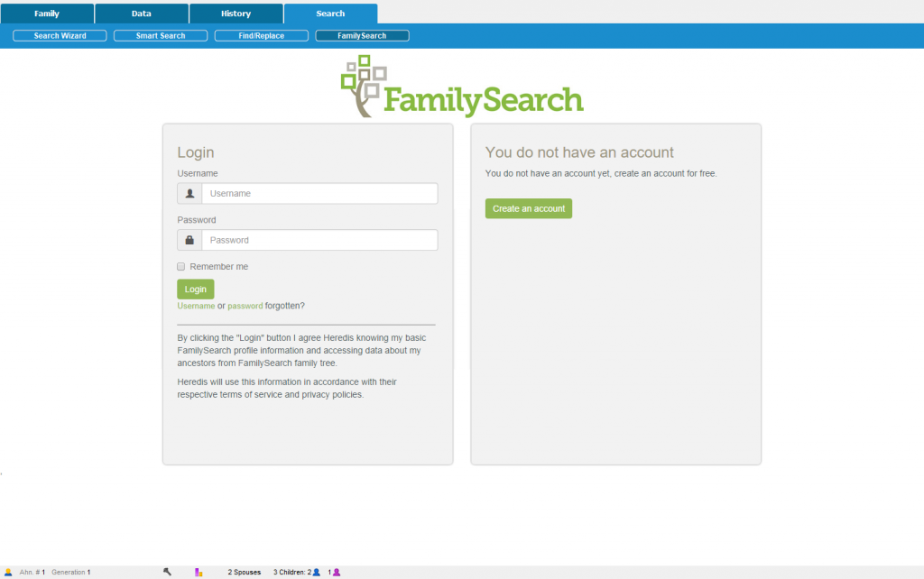Switch to the History tab
This screenshot has height=579, width=924.
(x=236, y=13)
